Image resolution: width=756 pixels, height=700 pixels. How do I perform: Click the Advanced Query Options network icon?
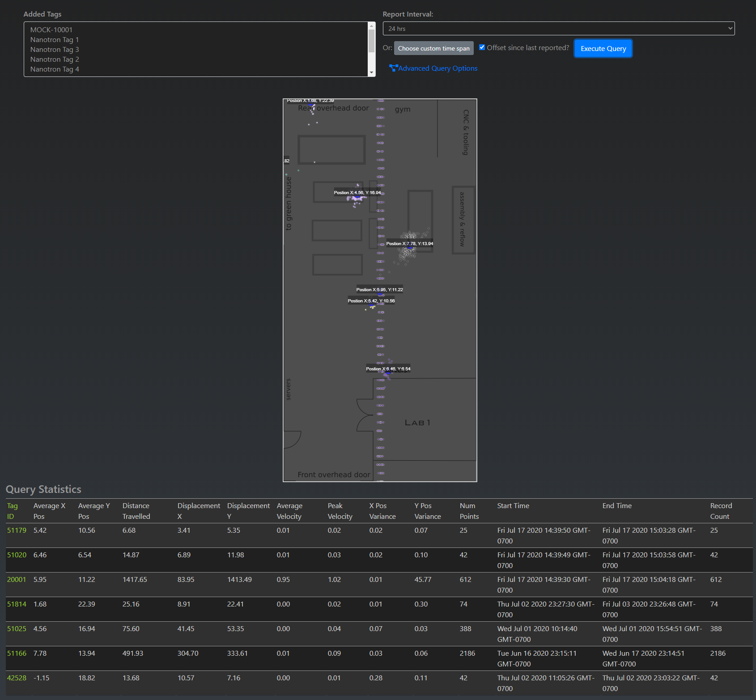point(393,68)
